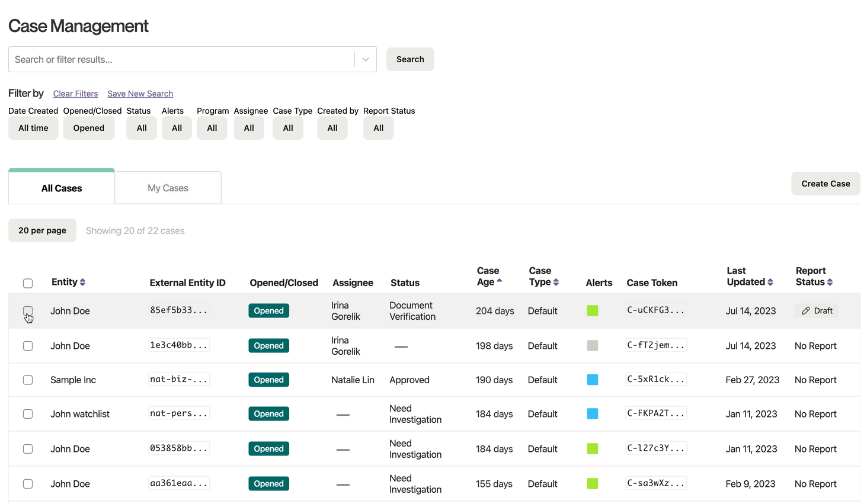This screenshot has height=504, width=864.
Task: Click case token C-FKPA2T...
Action: (656, 413)
